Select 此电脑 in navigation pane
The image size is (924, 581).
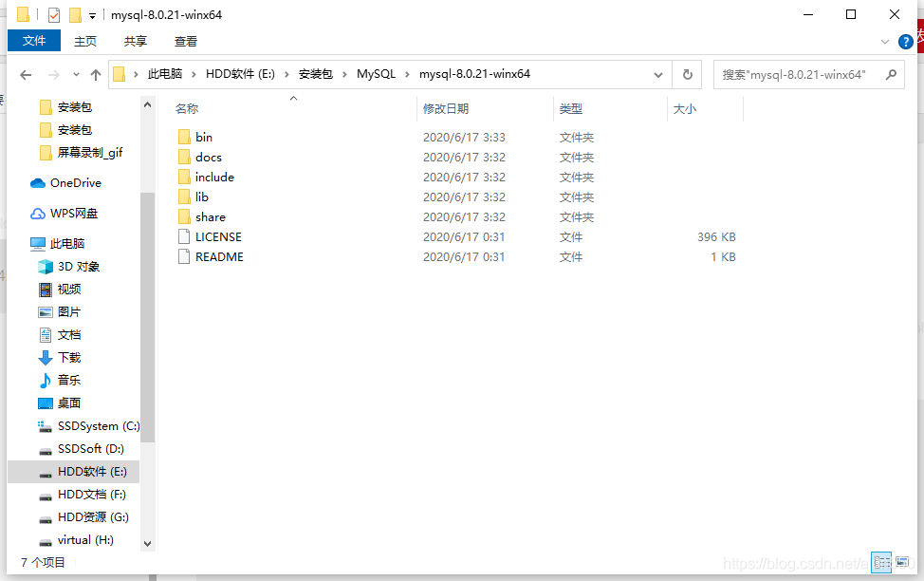coord(58,244)
